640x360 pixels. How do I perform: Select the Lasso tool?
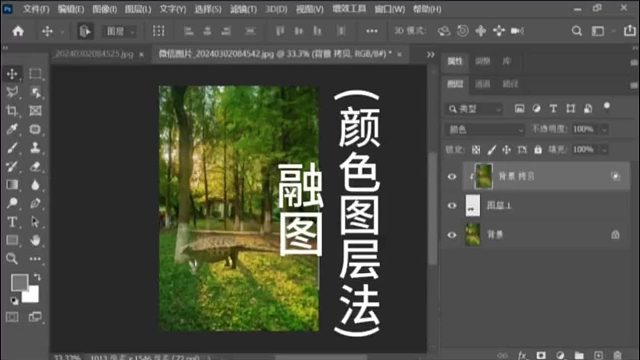(x=12, y=92)
